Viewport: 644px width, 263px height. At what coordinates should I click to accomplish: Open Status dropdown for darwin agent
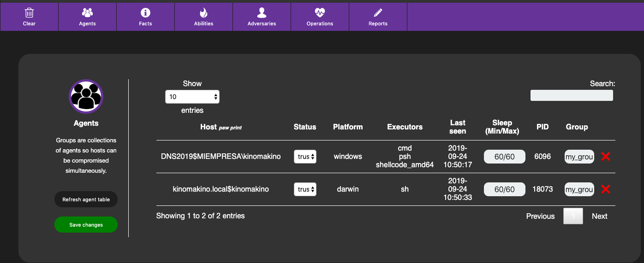pos(305,189)
